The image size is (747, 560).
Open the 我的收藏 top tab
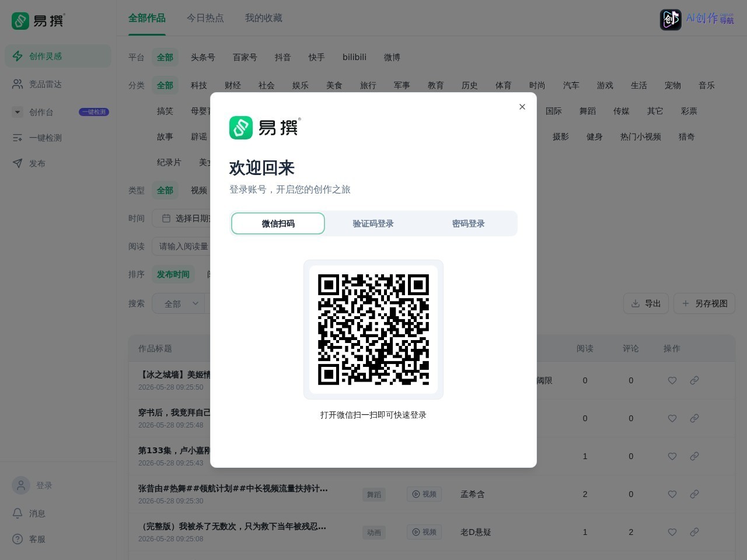click(x=264, y=18)
